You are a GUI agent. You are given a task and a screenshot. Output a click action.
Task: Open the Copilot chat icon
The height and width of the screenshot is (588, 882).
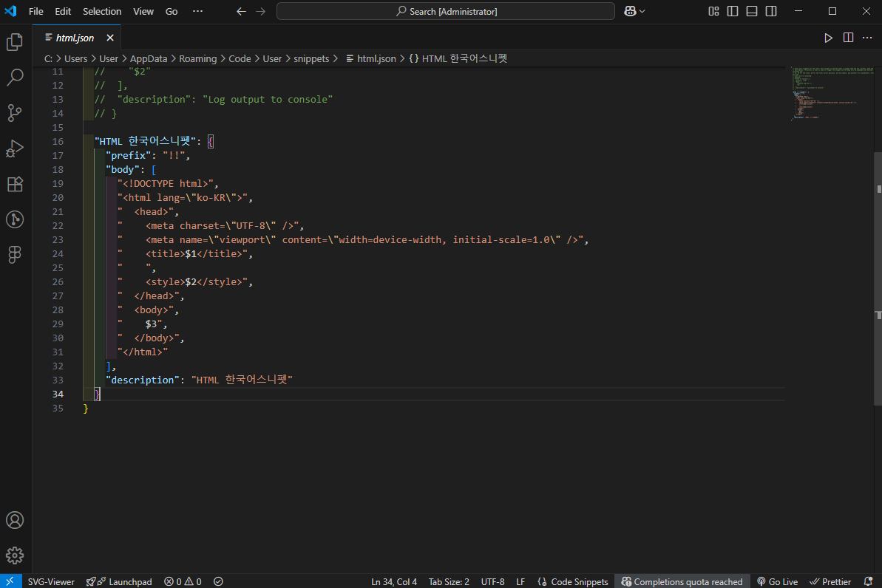pyautogui.click(x=630, y=11)
